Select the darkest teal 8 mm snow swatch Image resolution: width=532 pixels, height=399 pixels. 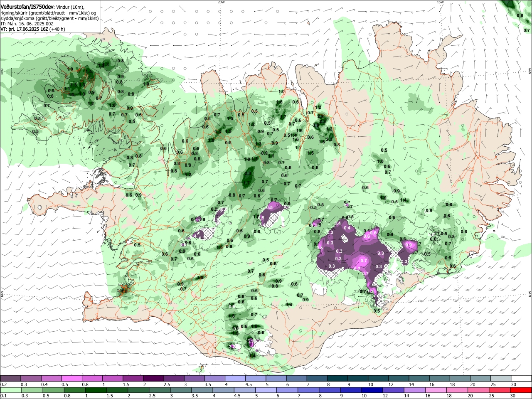click(337, 378)
